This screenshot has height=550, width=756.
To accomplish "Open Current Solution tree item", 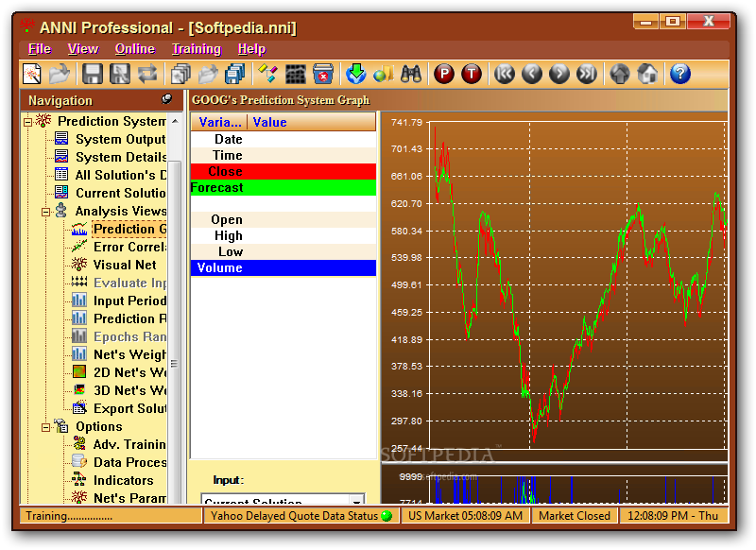I will click(121, 193).
